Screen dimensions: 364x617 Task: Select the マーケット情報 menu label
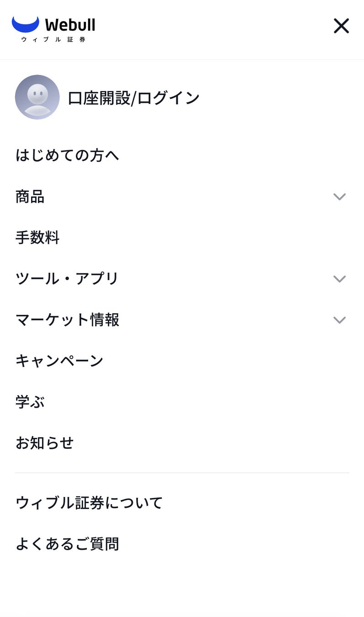pos(67,319)
